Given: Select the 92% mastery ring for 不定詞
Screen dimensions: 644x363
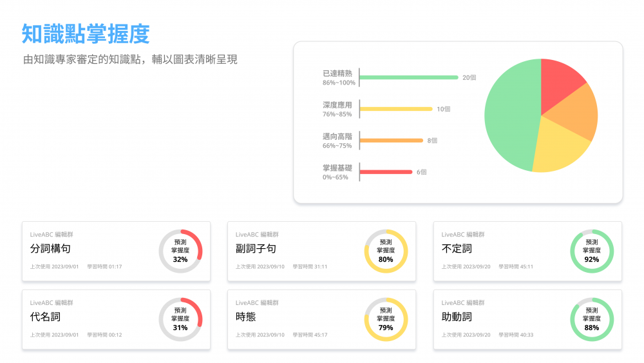Looking at the screenshot, I should [592, 251].
